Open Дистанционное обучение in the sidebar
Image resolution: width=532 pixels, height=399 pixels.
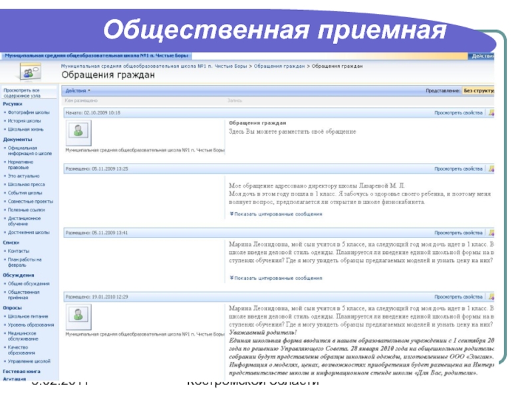[24, 221]
